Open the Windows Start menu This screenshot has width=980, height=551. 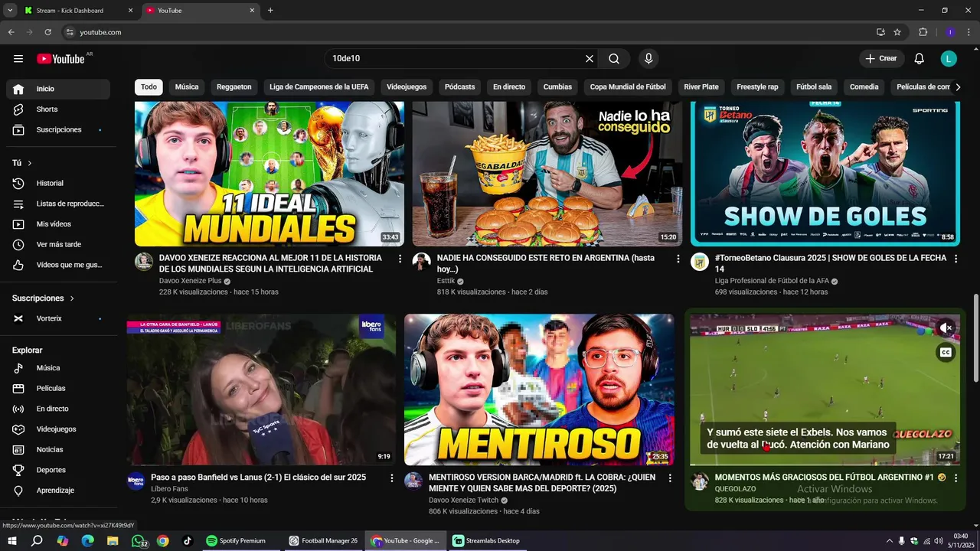12,541
